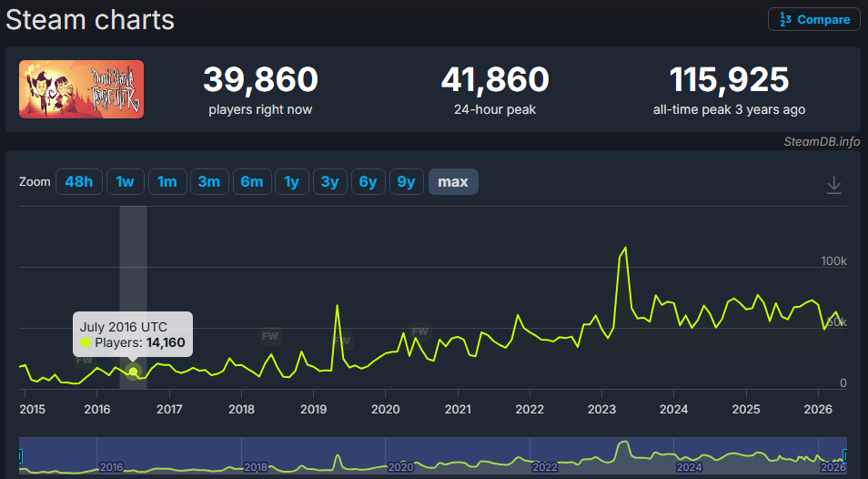Set chart zoom to 3y
This screenshot has height=479, width=868.
coord(330,181)
